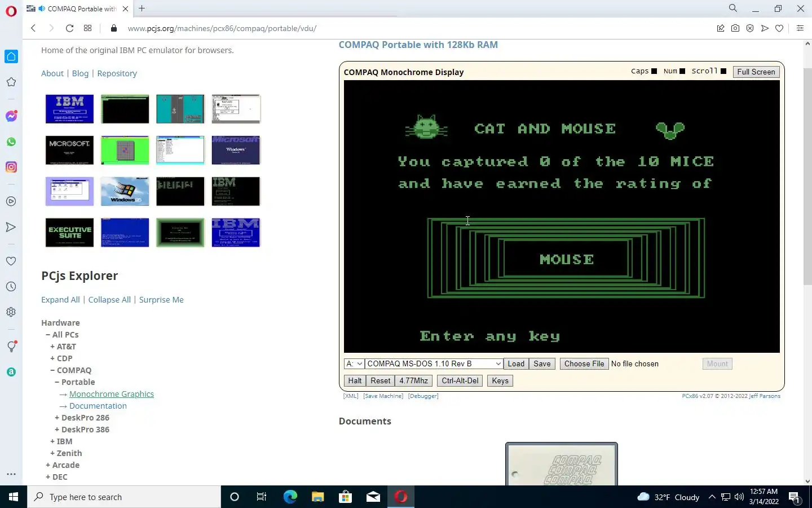The height and width of the screenshot is (508, 812).
Task: Open drive selector A: dropdown
Action: click(x=354, y=364)
